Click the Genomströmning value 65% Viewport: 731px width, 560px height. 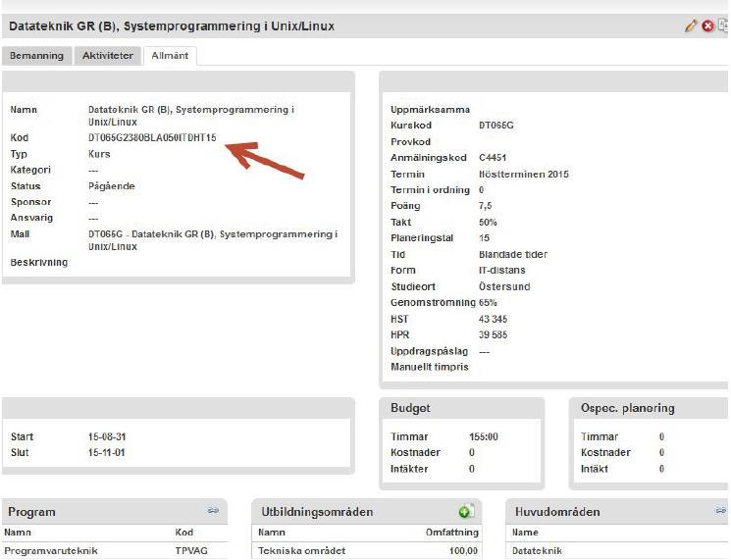[488, 303]
